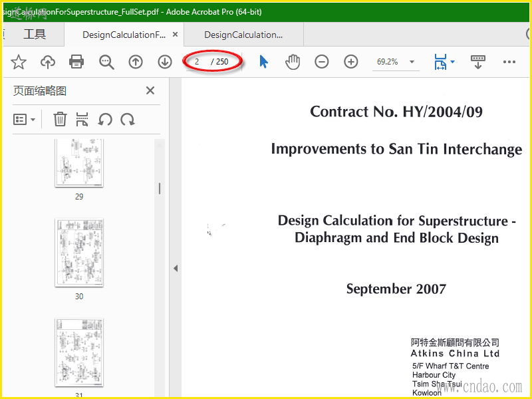Click the 'Atkins China Ltd' company name
This screenshot has width=532, height=399.
tap(455, 353)
